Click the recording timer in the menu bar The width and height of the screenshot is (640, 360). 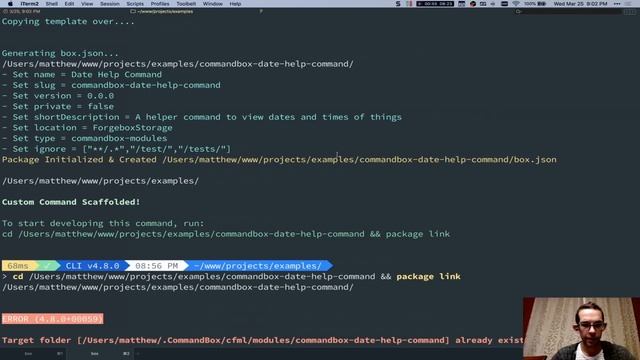point(435,4)
